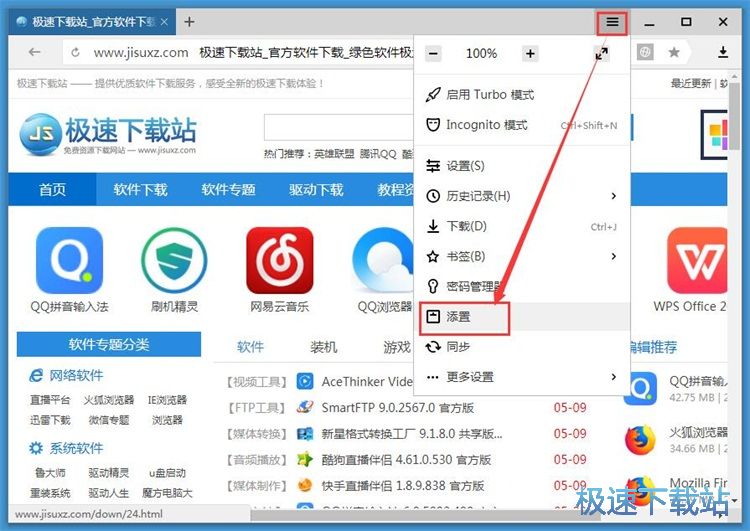This screenshot has width=750, height=531.
Task: Open AceThinker Video software link
Action: coord(367,382)
